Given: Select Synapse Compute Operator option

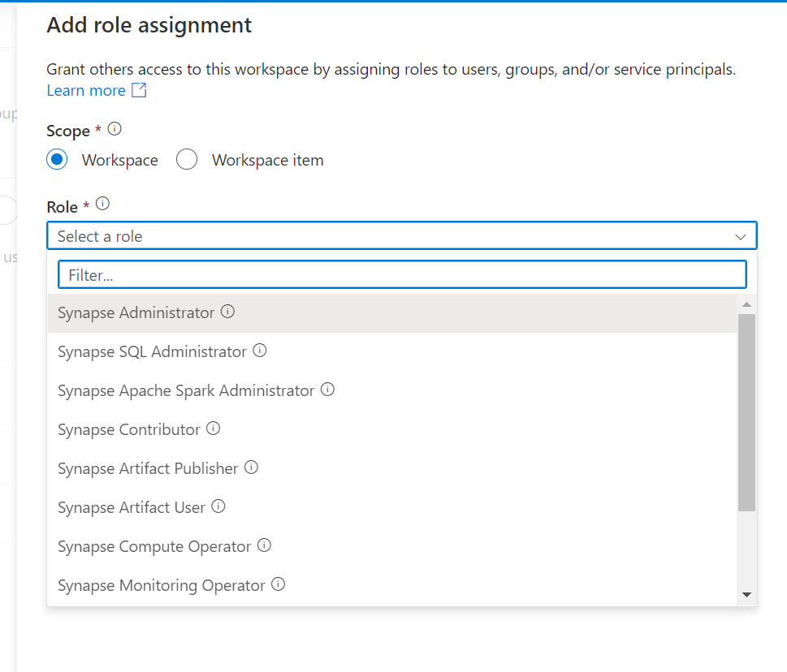Looking at the screenshot, I should 392,546.
